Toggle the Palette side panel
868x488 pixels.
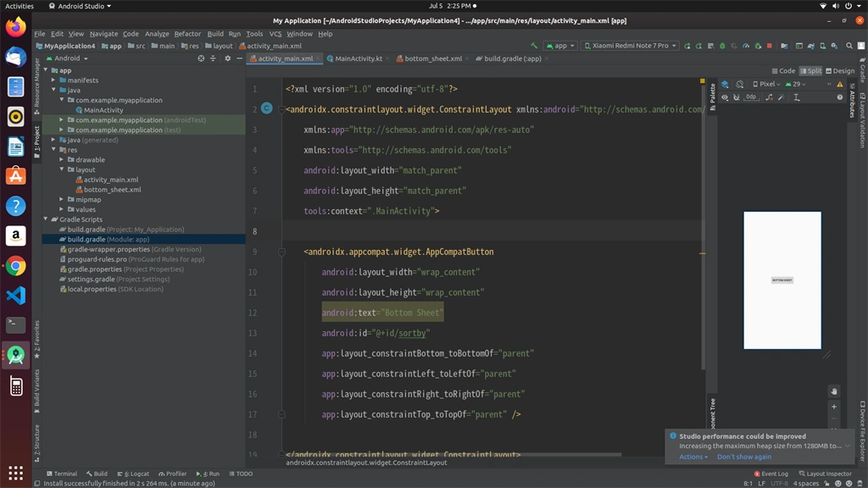(x=712, y=97)
